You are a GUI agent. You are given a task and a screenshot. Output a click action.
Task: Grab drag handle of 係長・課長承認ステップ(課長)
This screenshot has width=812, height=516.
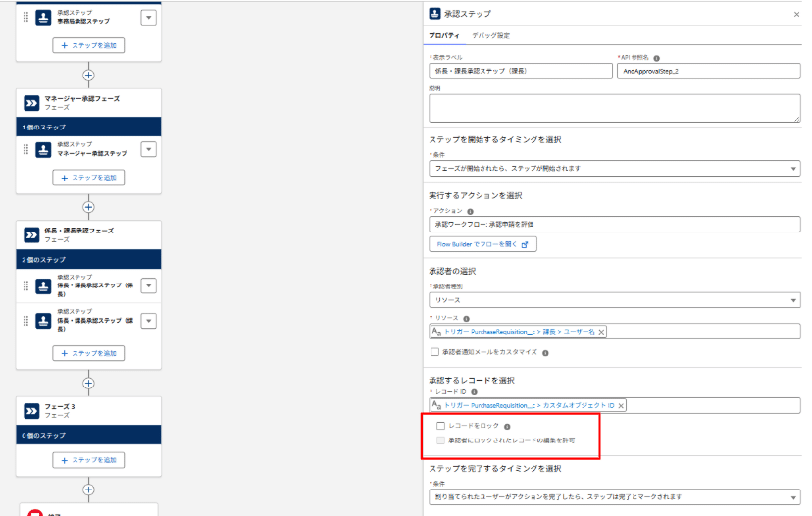[x=25, y=321]
